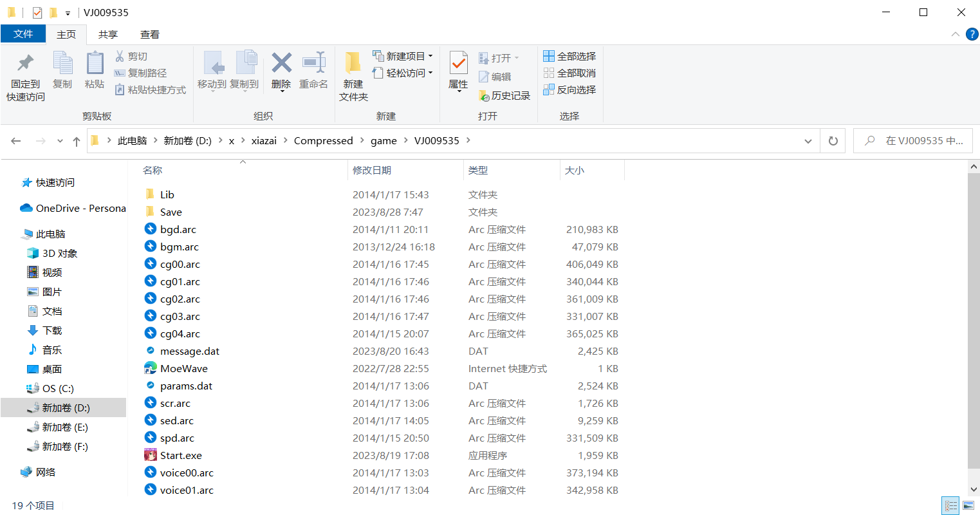Refresh the current folder view
The height and width of the screenshot is (515, 980).
833,141
